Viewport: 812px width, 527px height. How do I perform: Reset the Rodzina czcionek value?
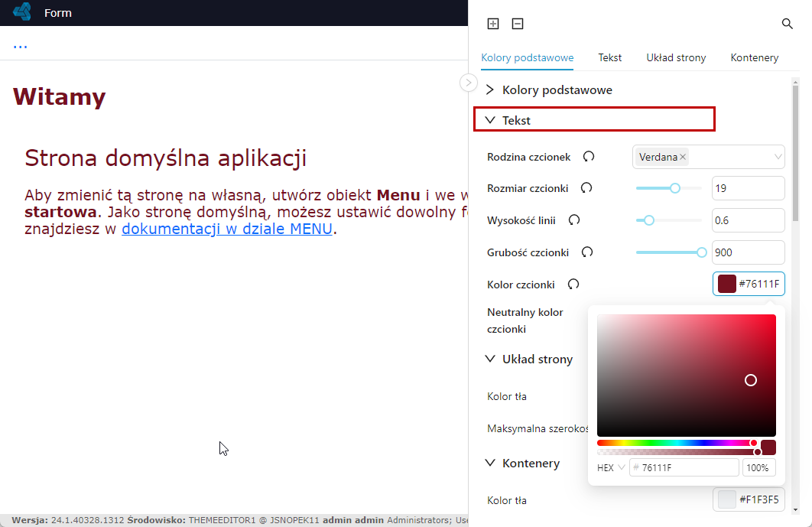click(x=589, y=157)
